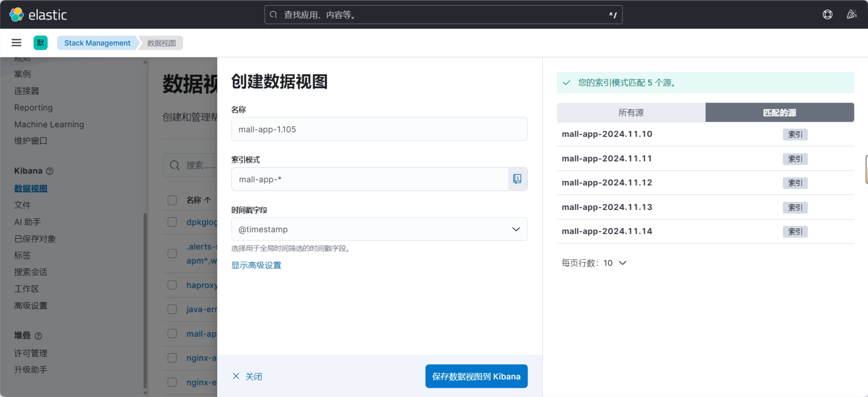Check the dpkglog row checkbox
The image size is (868, 397).
(x=172, y=222)
